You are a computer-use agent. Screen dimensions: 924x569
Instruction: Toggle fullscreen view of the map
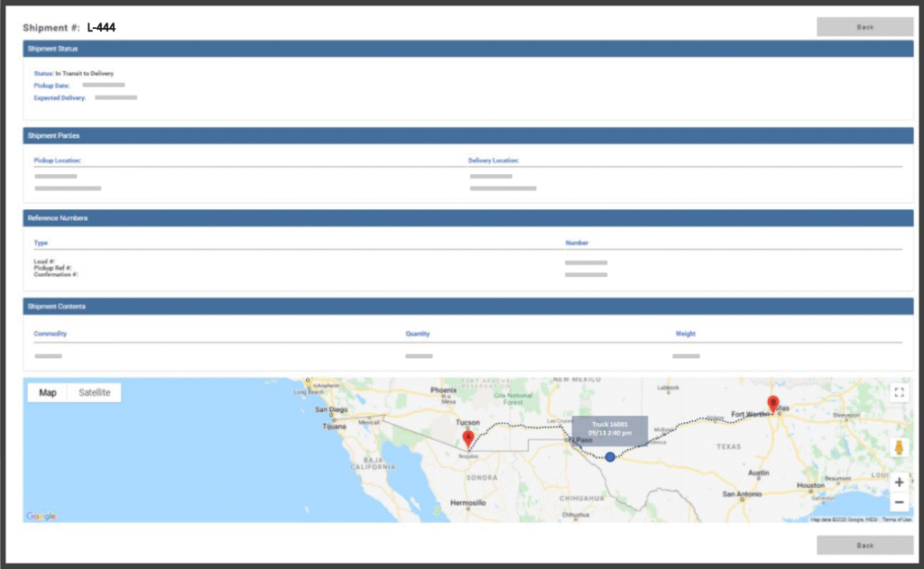click(899, 392)
